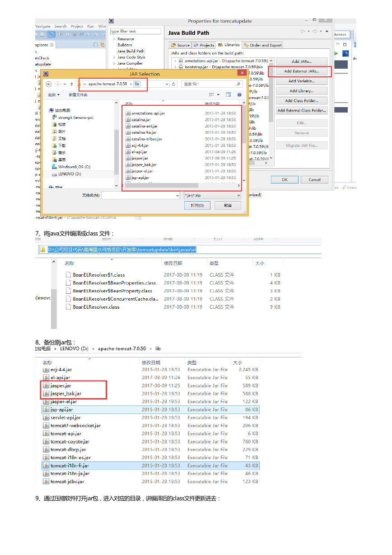Select catalina-ant.jar in the file list
392x555 pixels.
click(x=144, y=126)
